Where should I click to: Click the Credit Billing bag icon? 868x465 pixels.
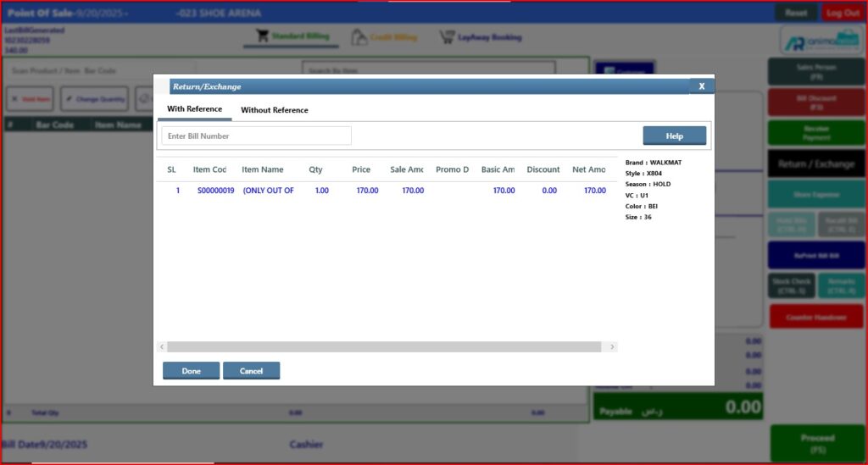click(x=359, y=37)
